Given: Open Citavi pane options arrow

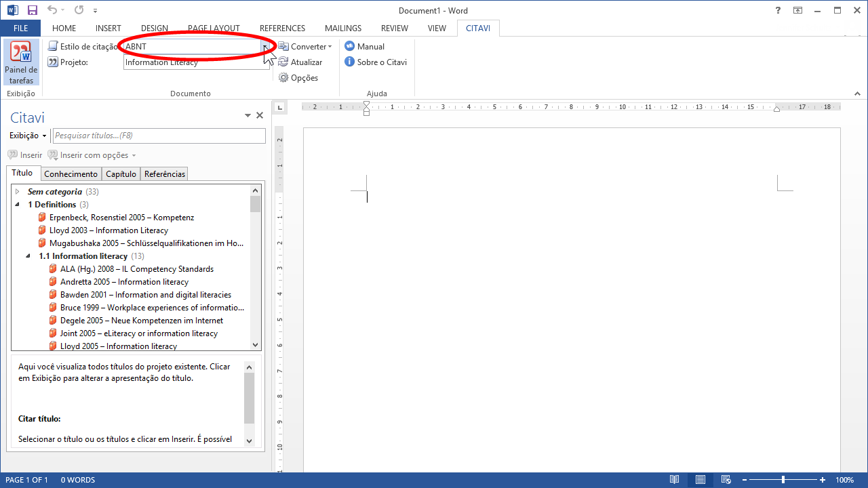Looking at the screenshot, I should click(248, 116).
